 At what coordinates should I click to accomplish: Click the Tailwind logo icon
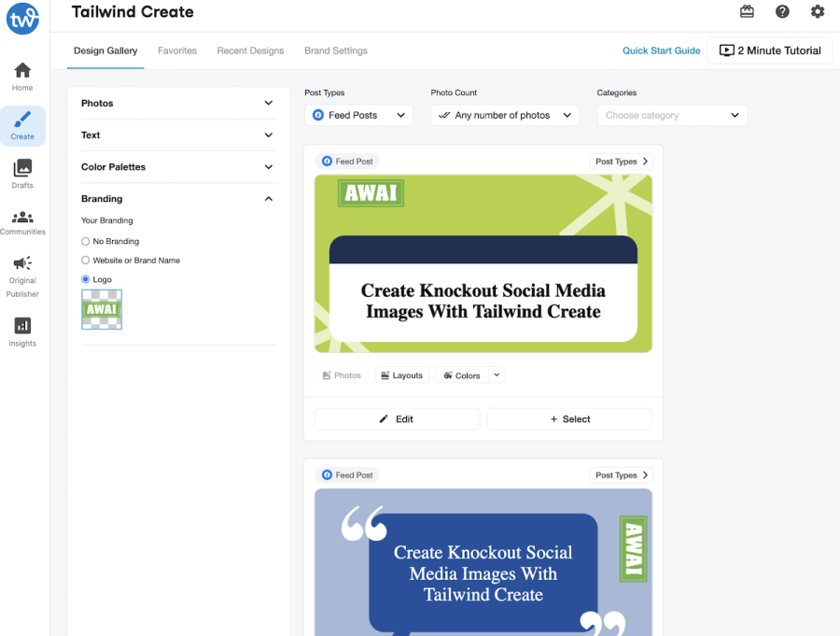point(22,19)
